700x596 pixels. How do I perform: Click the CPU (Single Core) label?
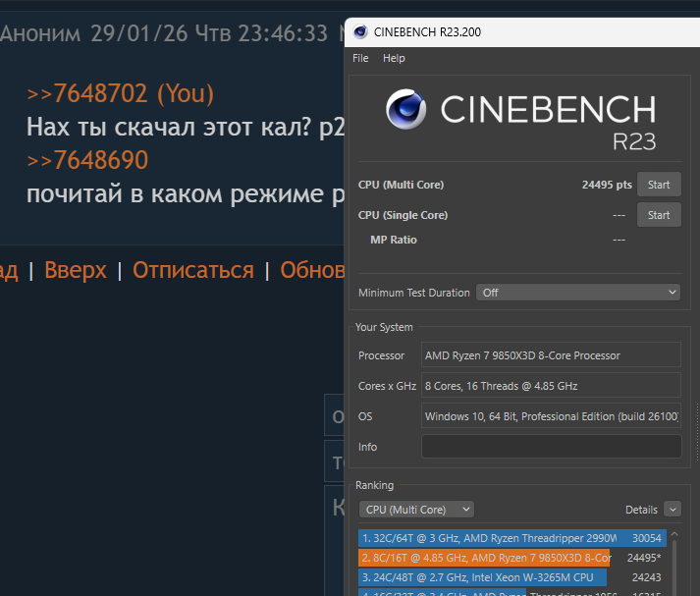tap(403, 215)
